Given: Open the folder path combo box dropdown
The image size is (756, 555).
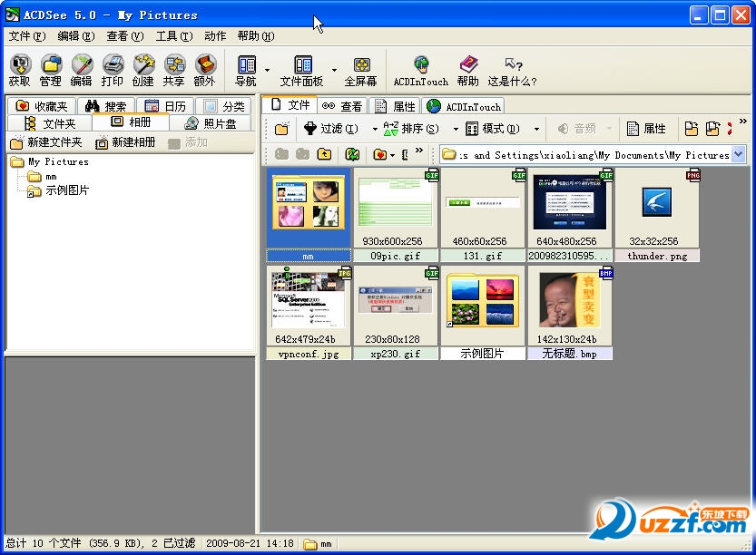Looking at the screenshot, I should click(x=738, y=155).
